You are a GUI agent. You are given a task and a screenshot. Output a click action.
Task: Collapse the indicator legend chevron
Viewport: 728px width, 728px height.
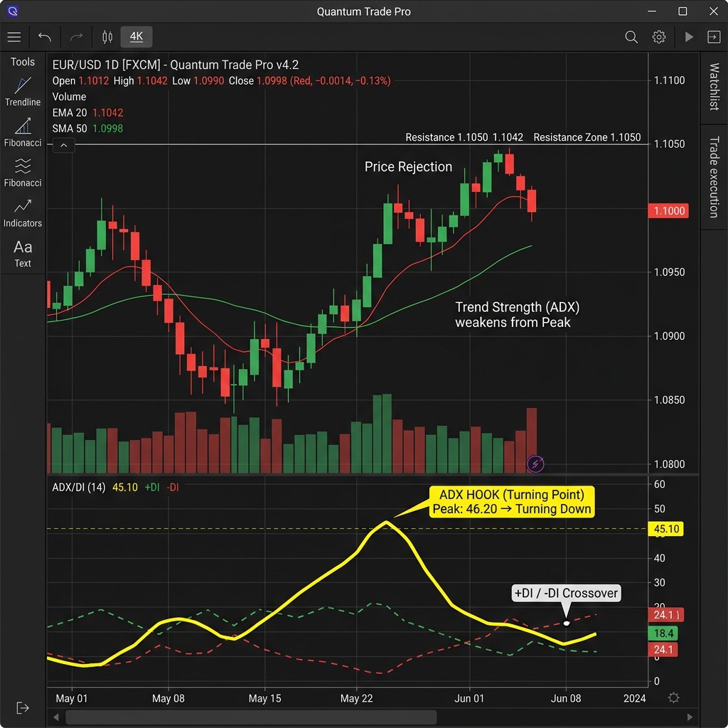point(64,145)
